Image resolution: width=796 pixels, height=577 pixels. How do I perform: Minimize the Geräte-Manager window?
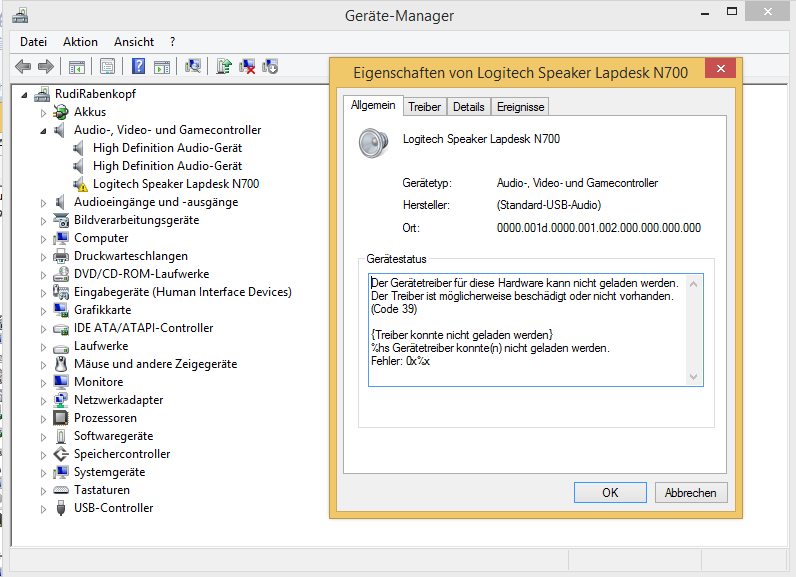pos(705,12)
